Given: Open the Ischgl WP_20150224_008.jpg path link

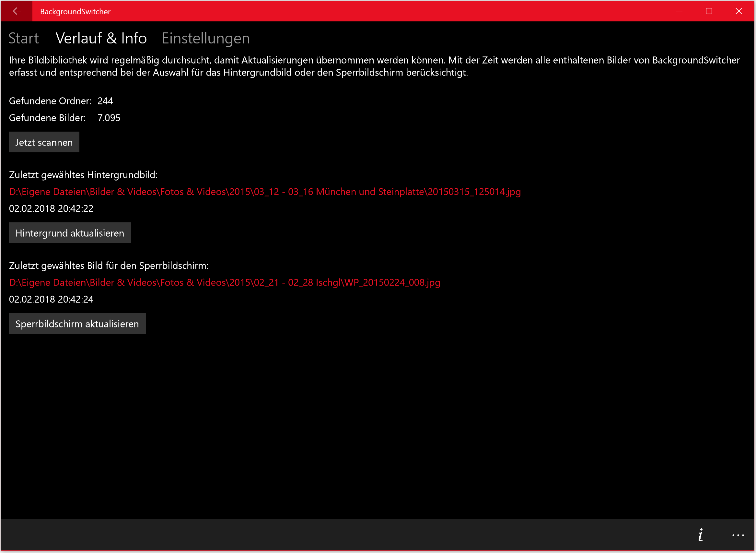Looking at the screenshot, I should pos(224,283).
